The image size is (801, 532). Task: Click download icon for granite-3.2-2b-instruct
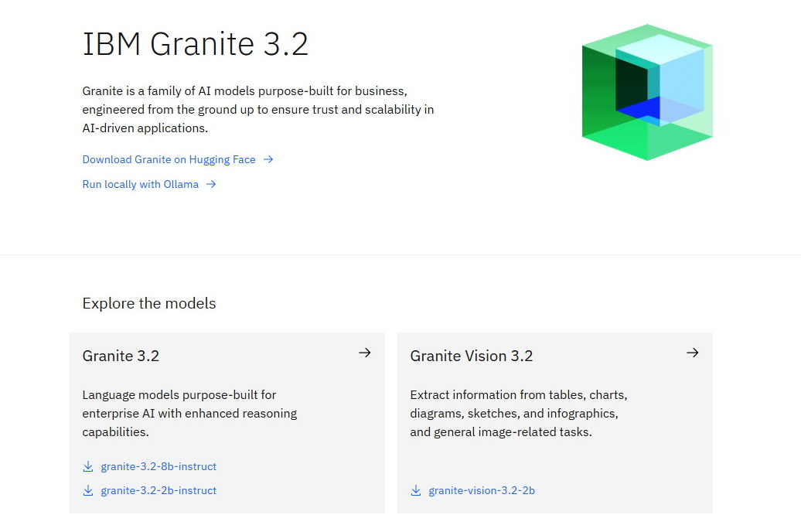click(88, 490)
